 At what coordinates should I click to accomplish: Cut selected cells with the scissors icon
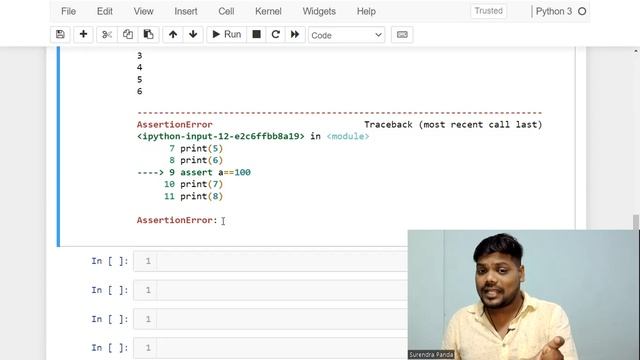107,35
